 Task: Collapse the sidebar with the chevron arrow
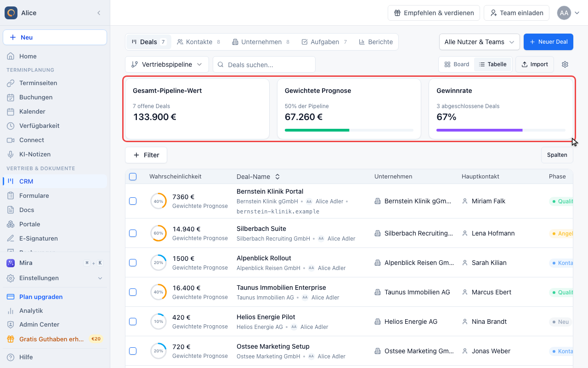click(99, 13)
